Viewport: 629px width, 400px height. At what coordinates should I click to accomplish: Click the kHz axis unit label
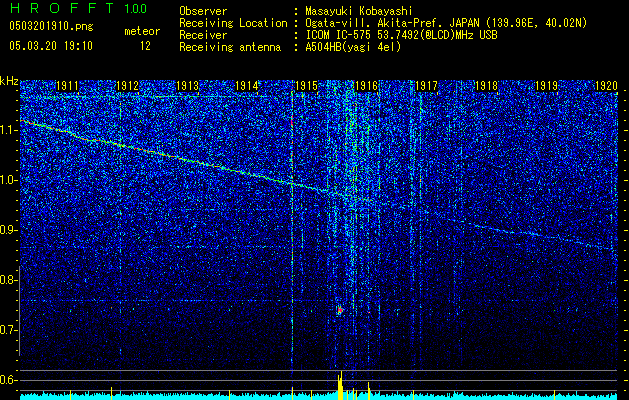[9, 81]
